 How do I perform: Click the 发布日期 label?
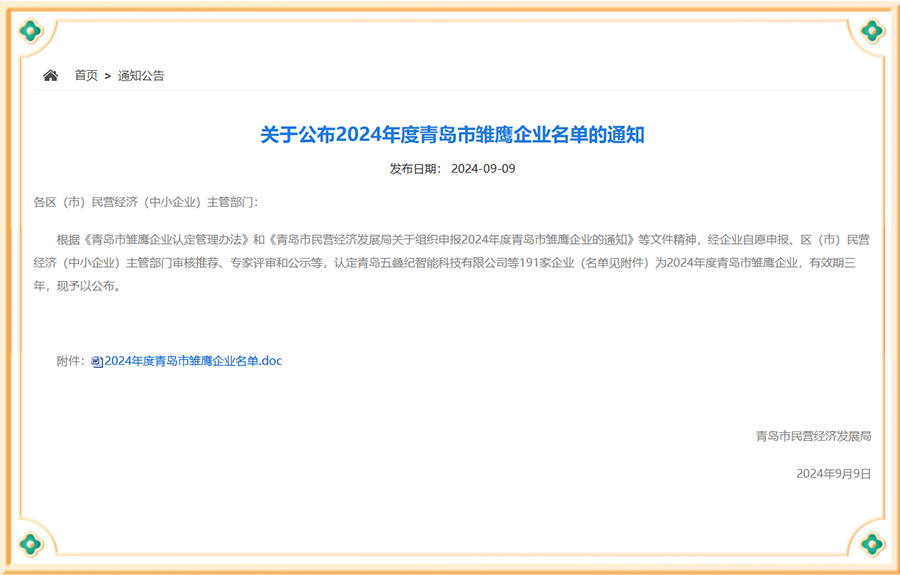[x=415, y=169]
